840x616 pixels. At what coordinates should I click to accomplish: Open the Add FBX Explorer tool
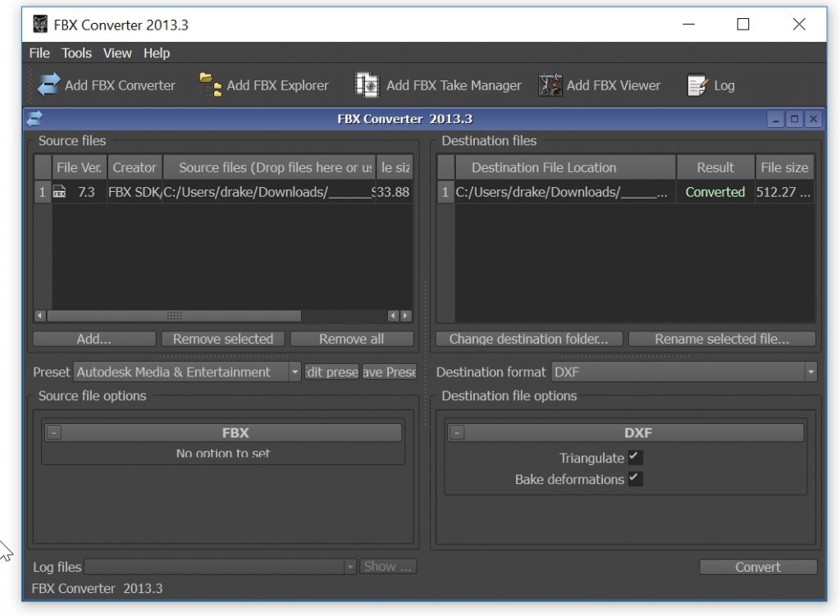pos(211,84)
